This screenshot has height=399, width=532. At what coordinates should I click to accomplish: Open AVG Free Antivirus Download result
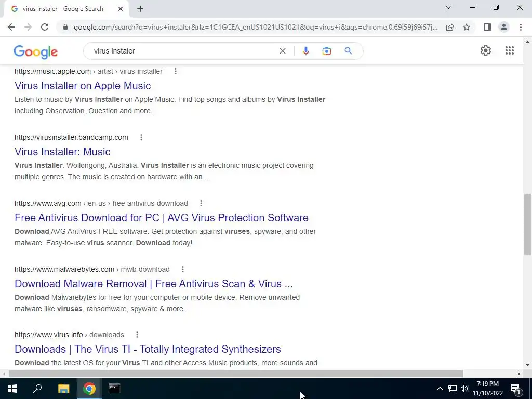click(162, 218)
